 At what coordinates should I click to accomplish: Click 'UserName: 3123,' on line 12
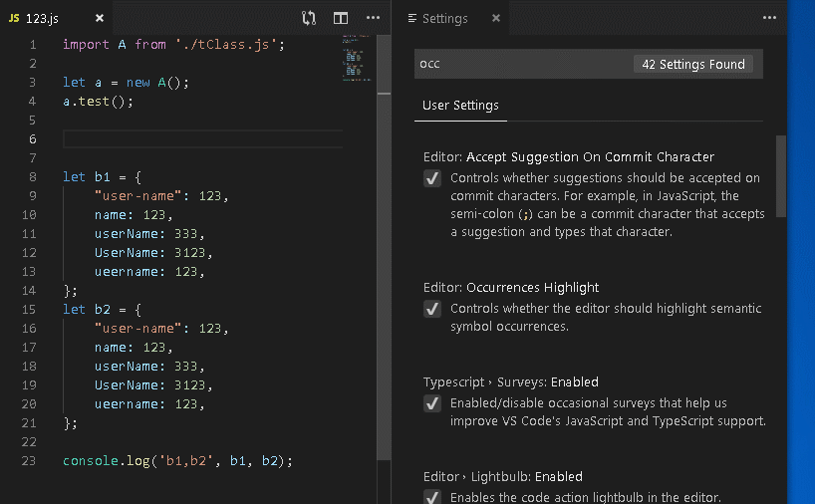[153, 253]
